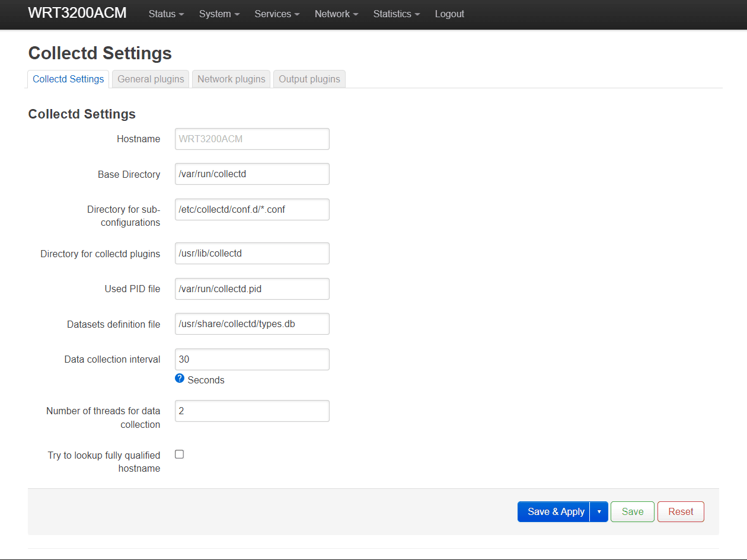Viewport: 747px width, 560px height.
Task: Switch to the General plugins tab
Action: point(151,79)
